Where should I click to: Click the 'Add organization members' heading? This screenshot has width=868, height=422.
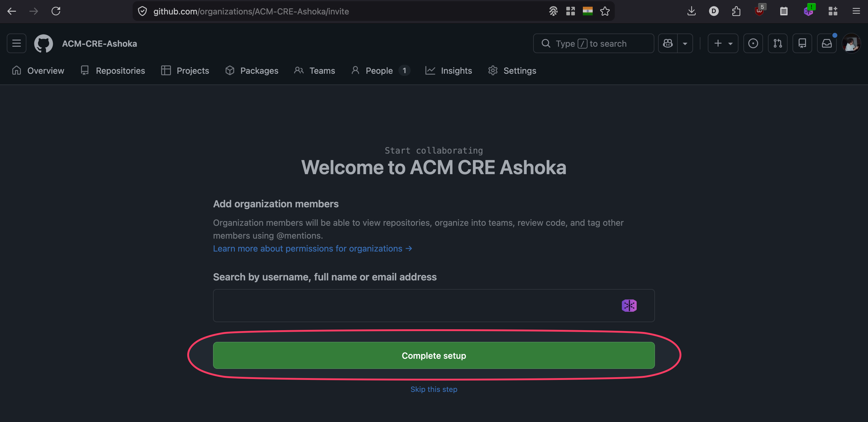click(x=276, y=204)
